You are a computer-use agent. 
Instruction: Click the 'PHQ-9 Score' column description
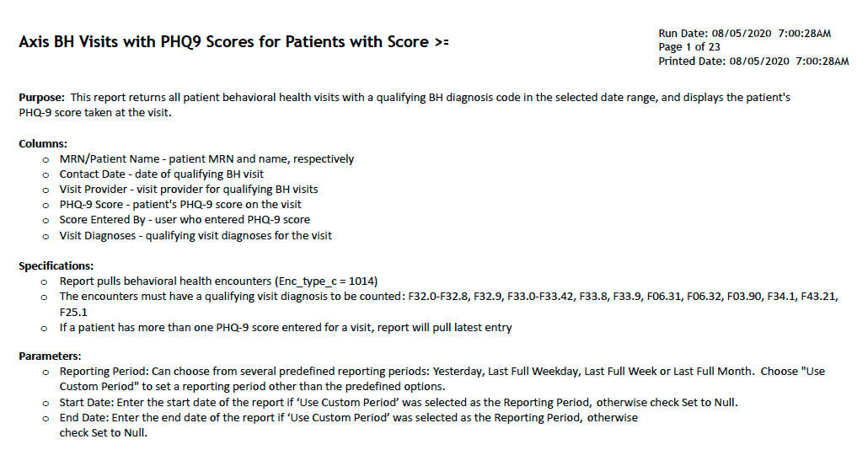point(180,205)
